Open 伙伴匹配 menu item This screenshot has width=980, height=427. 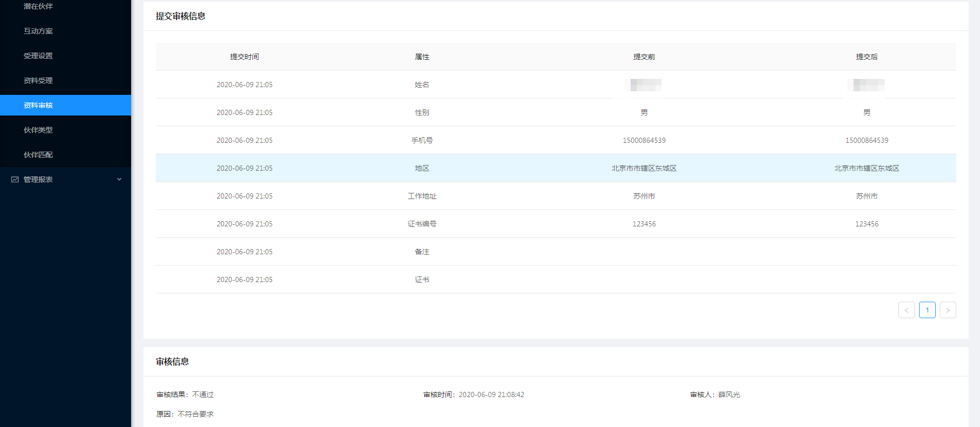coord(38,155)
